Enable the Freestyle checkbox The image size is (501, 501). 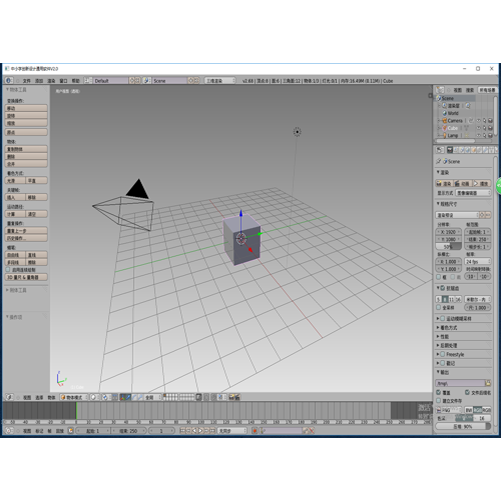[443, 354]
